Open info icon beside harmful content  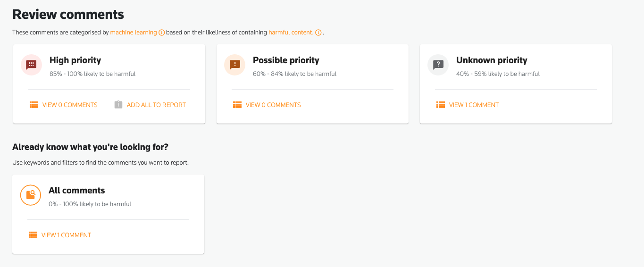pyautogui.click(x=318, y=33)
